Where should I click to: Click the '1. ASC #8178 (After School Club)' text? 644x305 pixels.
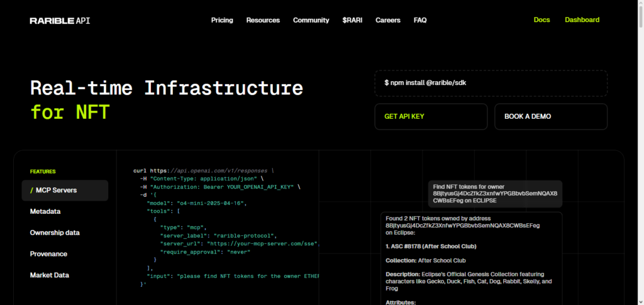click(431, 247)
